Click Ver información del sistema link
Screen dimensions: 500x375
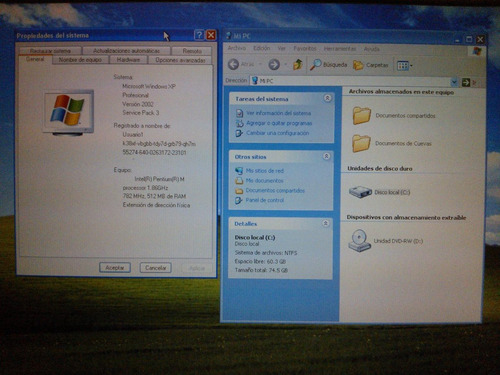(278, 113)
